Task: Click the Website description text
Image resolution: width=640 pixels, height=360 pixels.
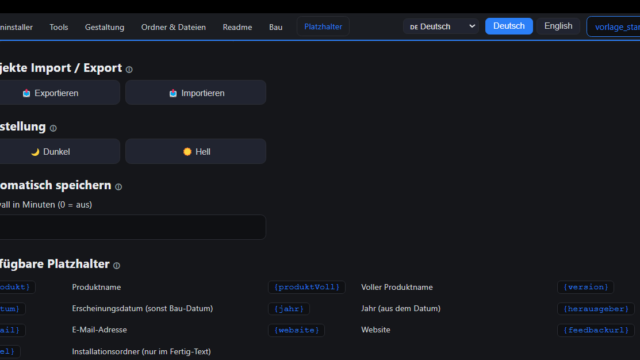Action: tap(376, 330)
